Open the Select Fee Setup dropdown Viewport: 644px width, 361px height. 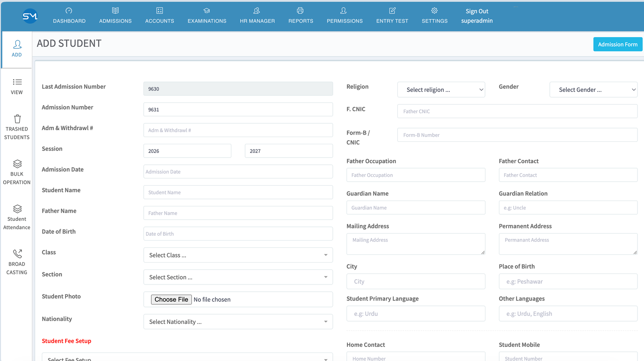(x=188, y=357)
